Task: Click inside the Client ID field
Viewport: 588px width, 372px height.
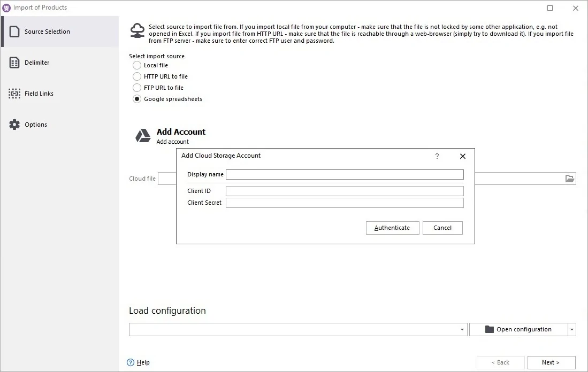Action: pos(344,191)
